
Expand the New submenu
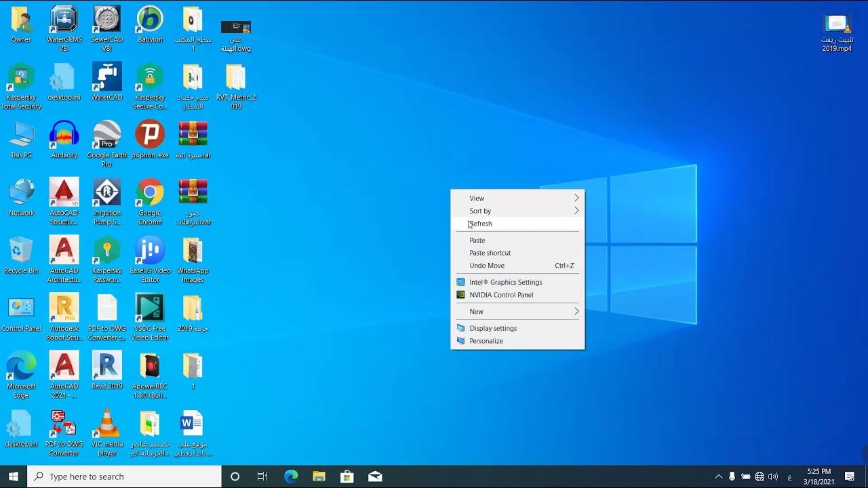pos(517,312)
